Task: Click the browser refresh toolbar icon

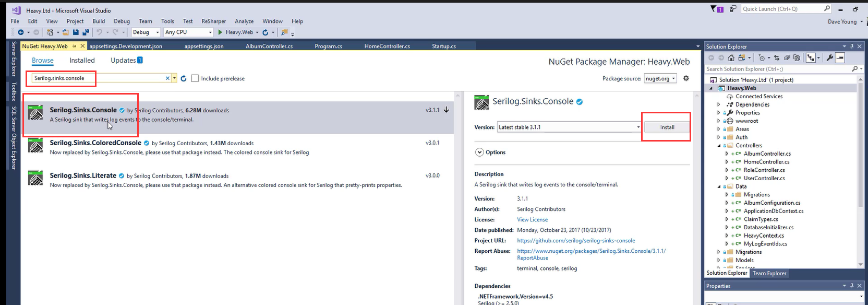Action: click(x=265, y=32)
